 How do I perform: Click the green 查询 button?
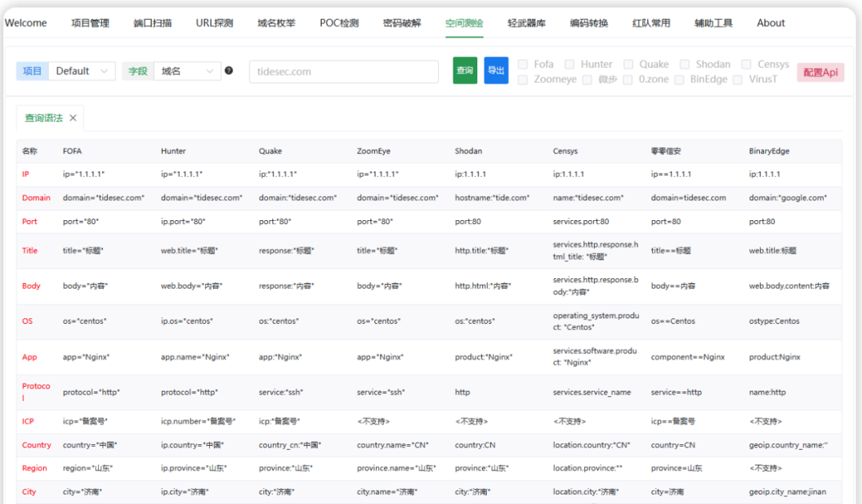[465, 70]
